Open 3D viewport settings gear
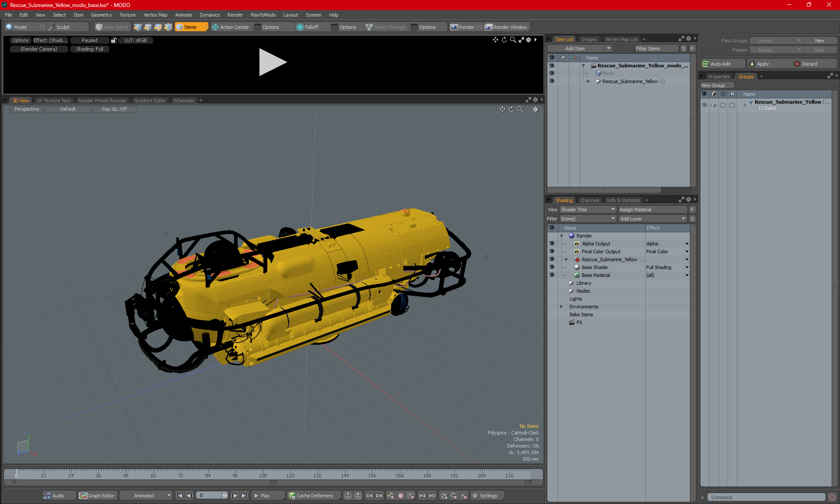 535,109
